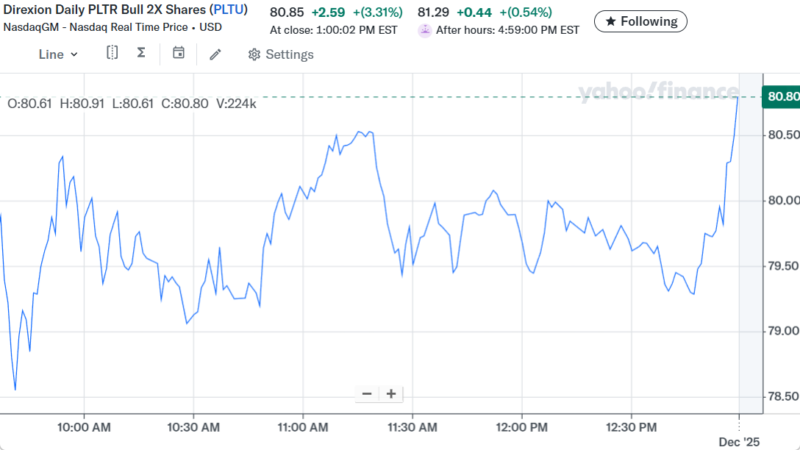
Task: Toggle the Following star button
Action: click(640, 21)
